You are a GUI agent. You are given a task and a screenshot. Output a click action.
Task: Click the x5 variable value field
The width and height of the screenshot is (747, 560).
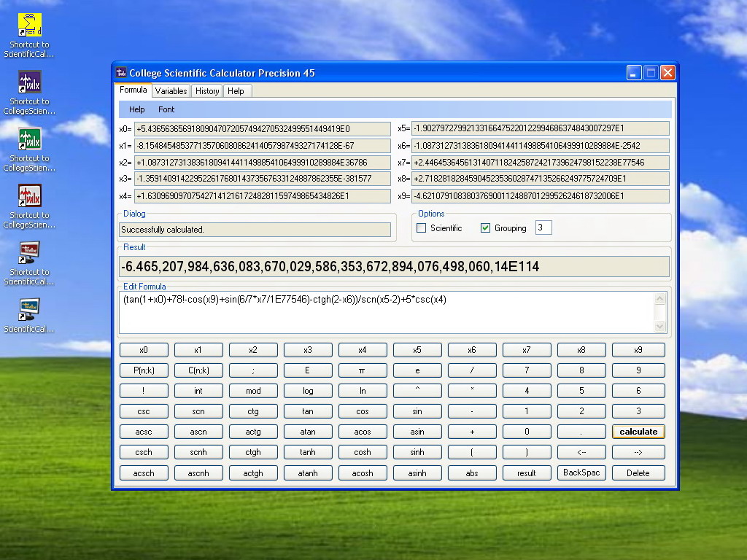[x=541, y=128]
